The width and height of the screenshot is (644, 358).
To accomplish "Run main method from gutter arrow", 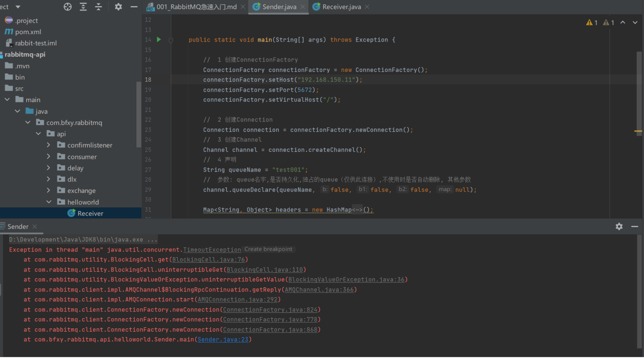I will tap(159, 39).
